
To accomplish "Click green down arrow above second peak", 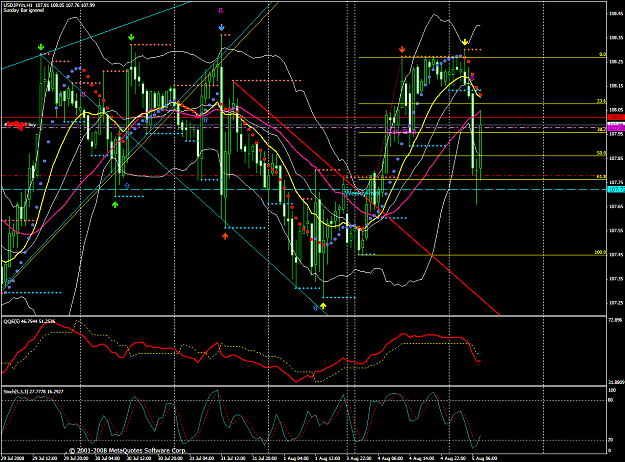I will click(x=131, y=37).
